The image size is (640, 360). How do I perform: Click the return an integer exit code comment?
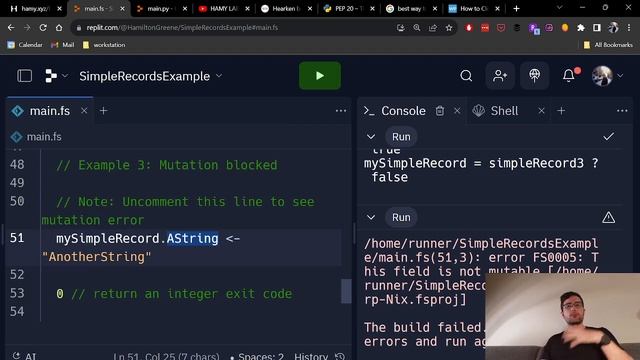point(182,294)
